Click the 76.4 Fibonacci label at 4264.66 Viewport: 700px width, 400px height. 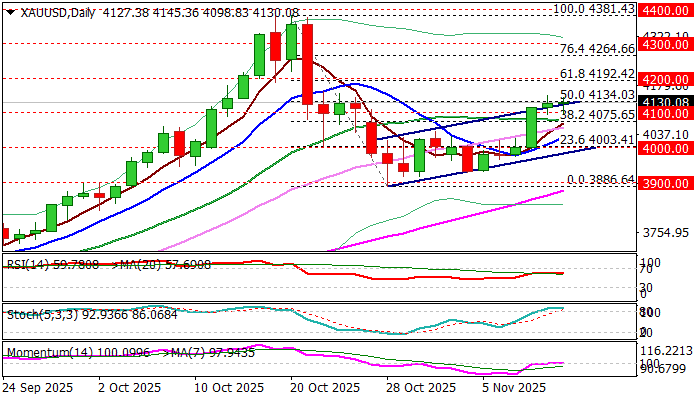coord(598,49)
